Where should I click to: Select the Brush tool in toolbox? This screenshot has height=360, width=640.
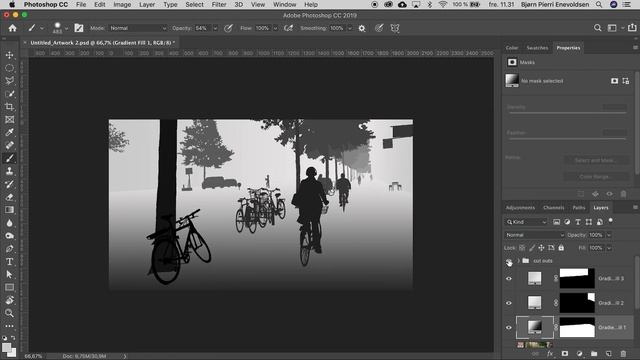point(9,158)
